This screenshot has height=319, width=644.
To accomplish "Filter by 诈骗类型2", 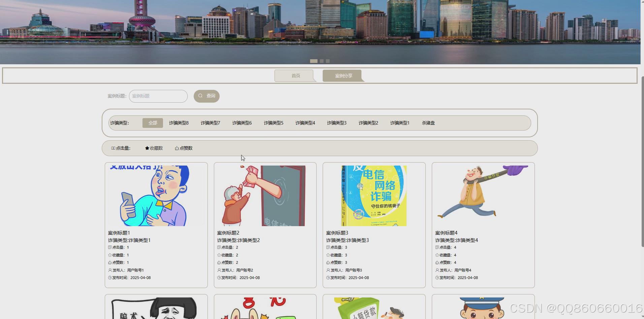I will [368, 123].
